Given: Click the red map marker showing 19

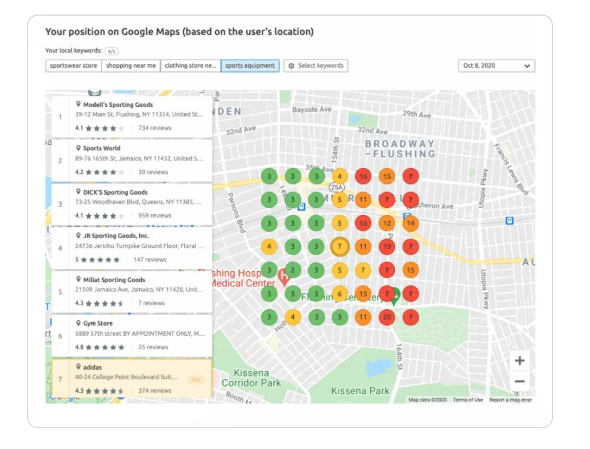Looking at the screenshot, I should click(x=387, y=247).
